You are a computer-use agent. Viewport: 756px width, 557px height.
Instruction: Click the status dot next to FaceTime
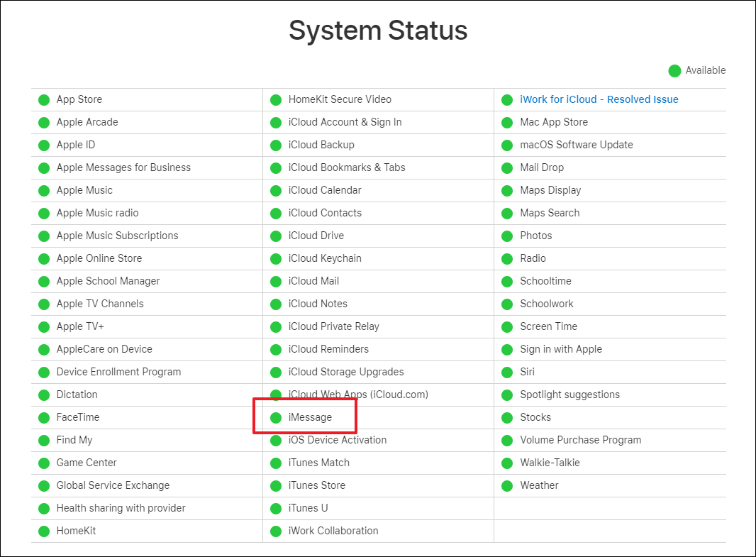44,418
